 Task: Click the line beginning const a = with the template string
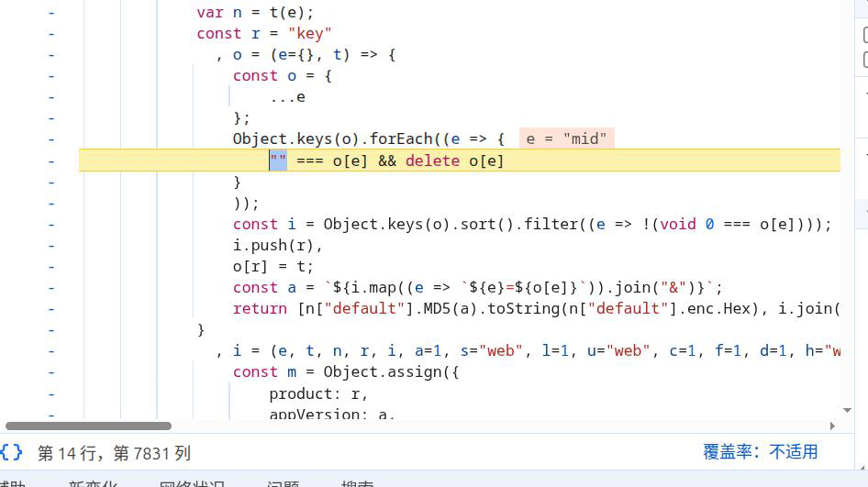478,288
